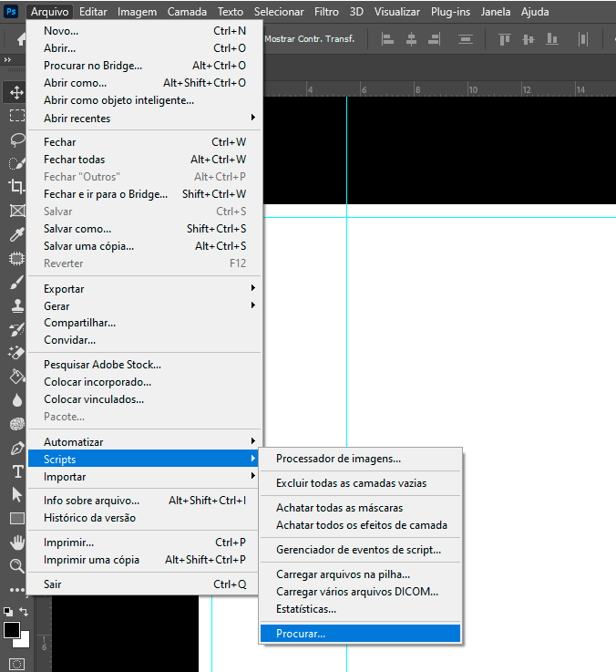Viewport: 616px width, 672px height.
Task: Select the Frame tool
Action: point(16,211)
